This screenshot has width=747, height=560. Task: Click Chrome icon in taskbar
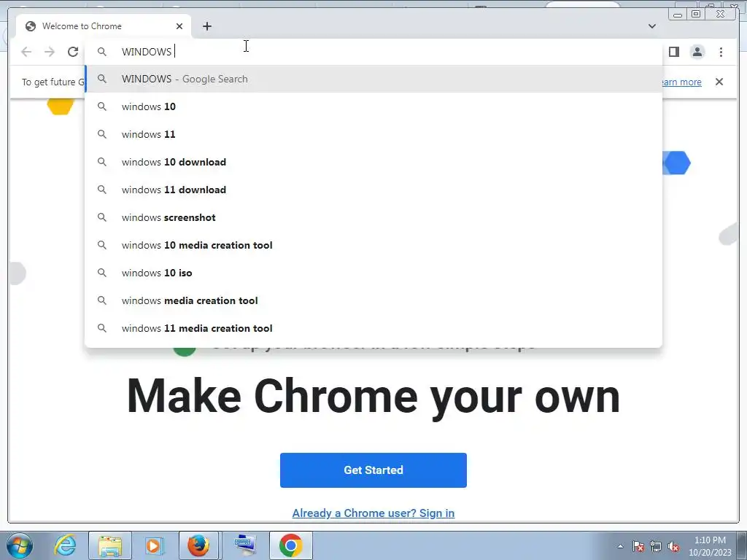(x=291, y=545)
